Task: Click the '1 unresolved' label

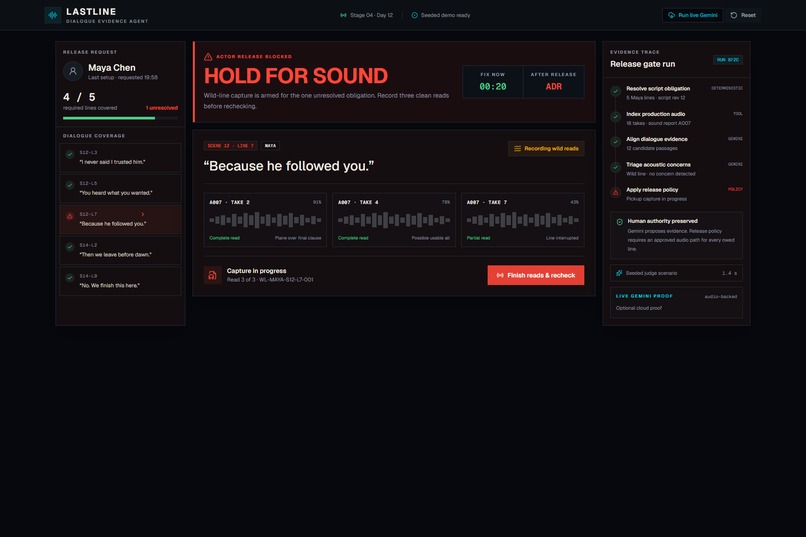Action: tap(161, 108)
